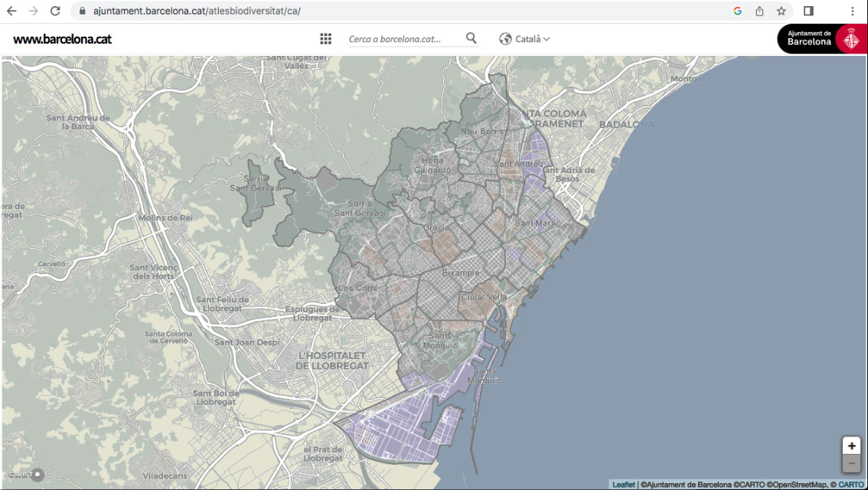Viewport: 868px width, 490px height.
Task: Click the share icon in address bar
Action: coord(759,11)
